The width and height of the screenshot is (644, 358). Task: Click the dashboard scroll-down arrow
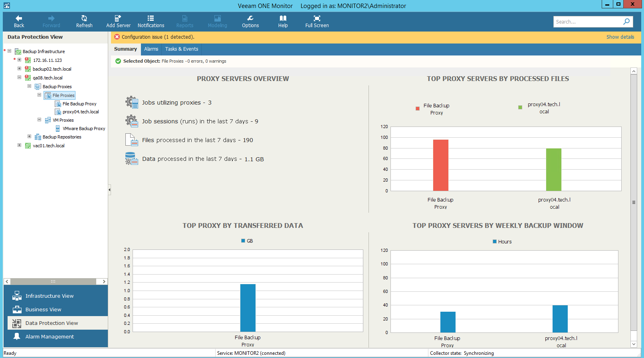click(634, 344)
